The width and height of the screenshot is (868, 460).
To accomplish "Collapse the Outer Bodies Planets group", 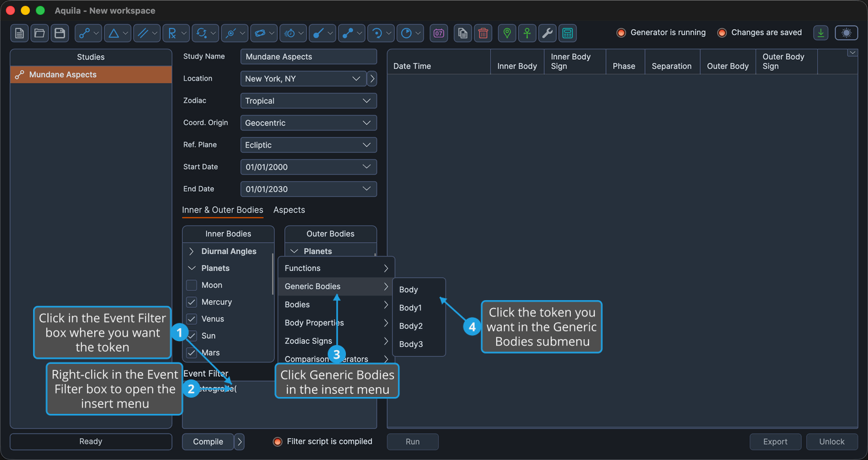I will (294, 251).
